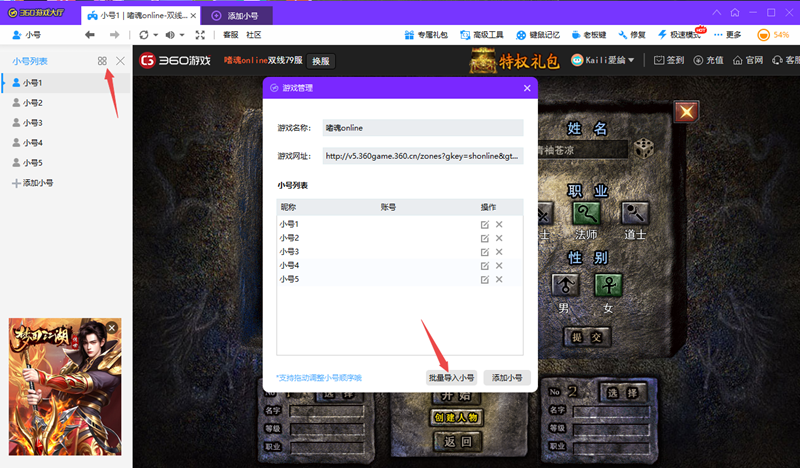Open the dropdown arrow beside the speaker icon
The image size is (800, 468).
(182, 35)
